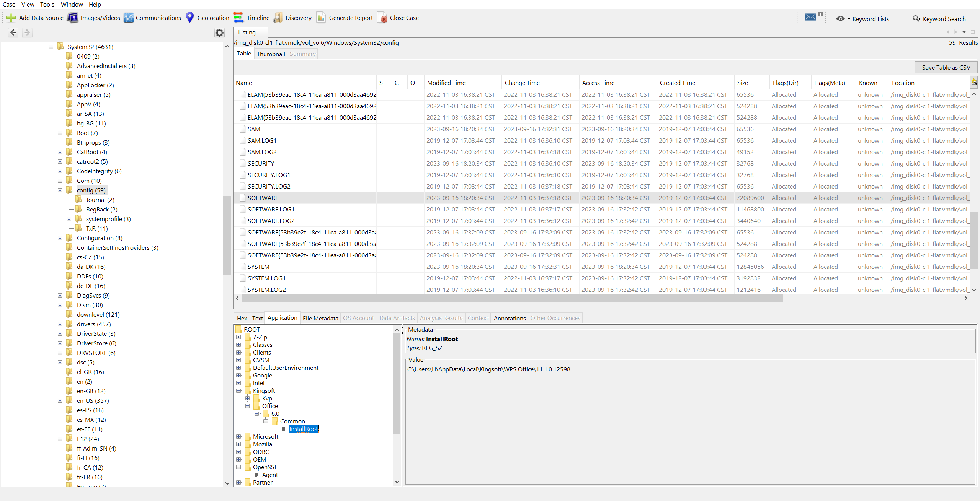Screen dimensions: 980x501
Task: Click the Mozilla registry folder icon
Action: click(248, 444)
